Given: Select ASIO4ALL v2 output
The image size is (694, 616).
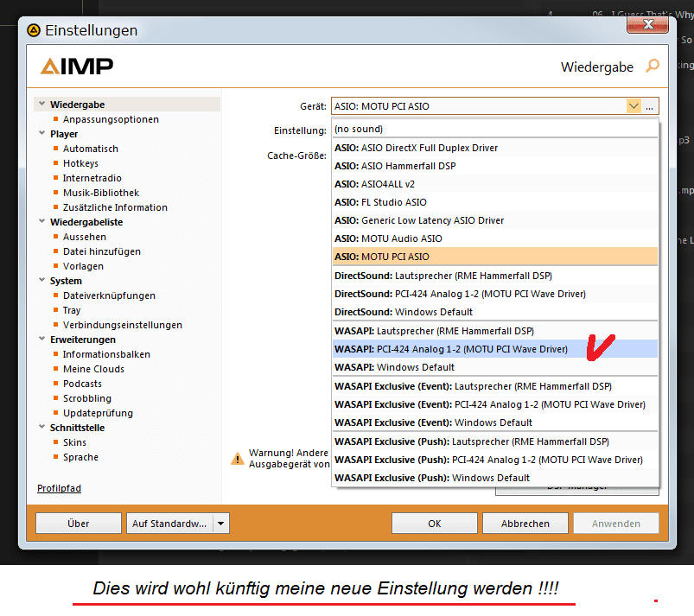Looking at the screenshot, I should point(495,184).
